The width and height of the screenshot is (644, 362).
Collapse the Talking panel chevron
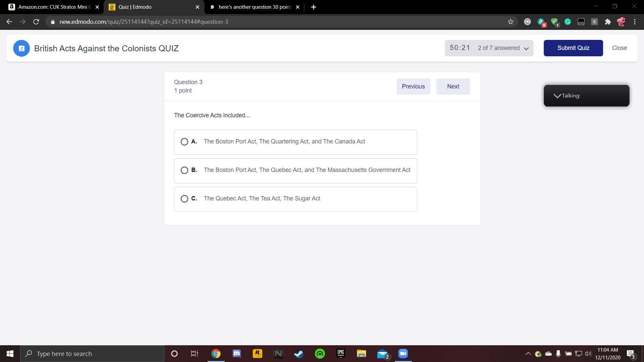[x=557, y=96]
